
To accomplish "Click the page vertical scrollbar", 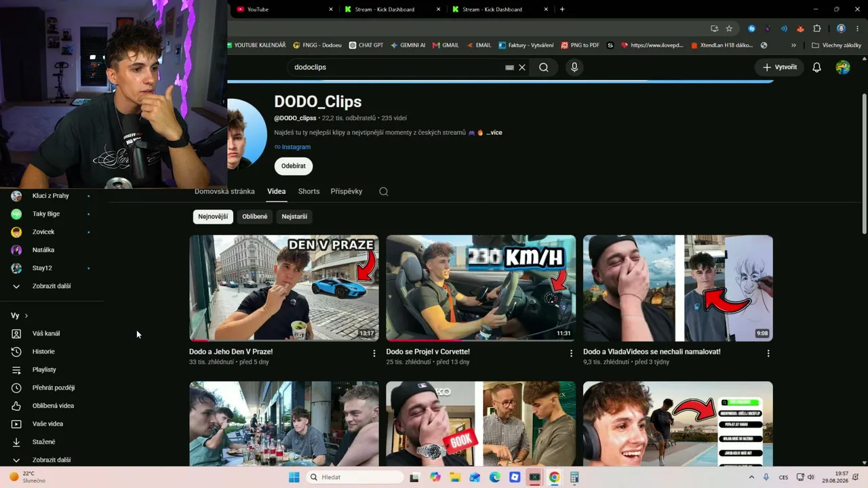I will coord(864,163).
